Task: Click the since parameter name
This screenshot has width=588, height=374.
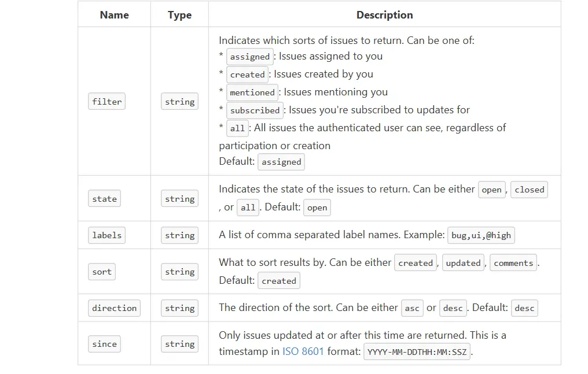Action: click(x=105, y=344)
